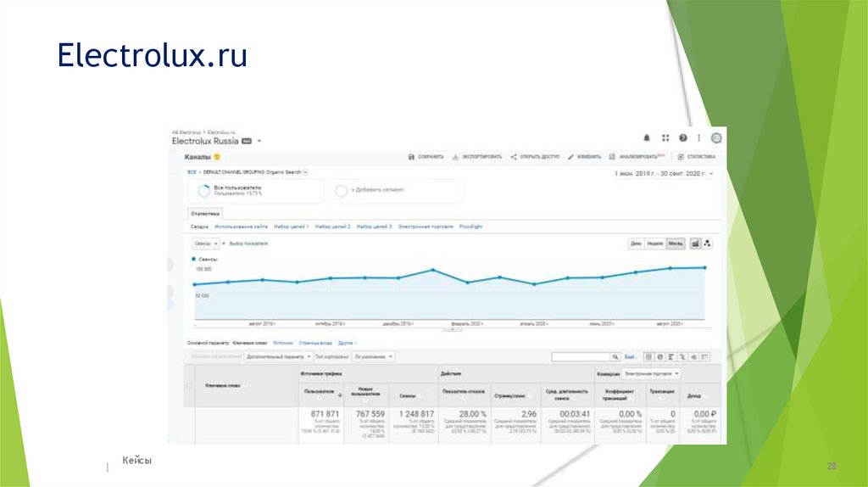Screen dimensions: 868x487
Task: Set chart interval to День
Action: pyautogui.click(x=636, y=243)
